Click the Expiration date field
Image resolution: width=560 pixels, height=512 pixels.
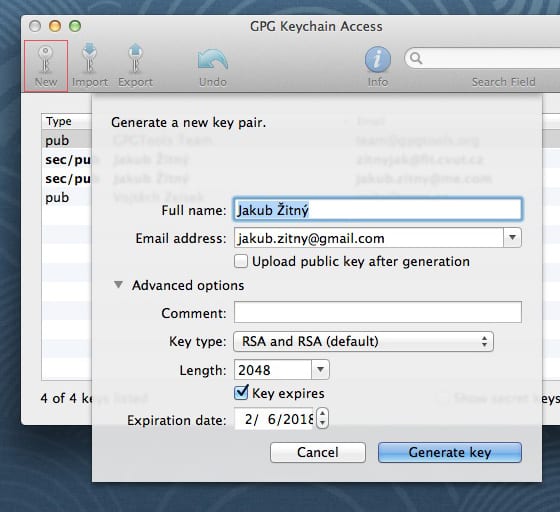click(274, 419)
